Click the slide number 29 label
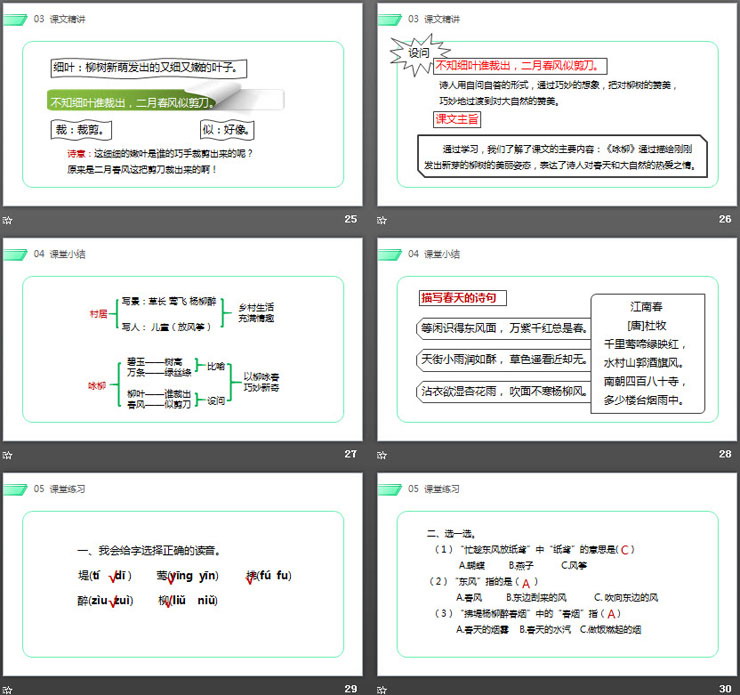 point(350,688)
